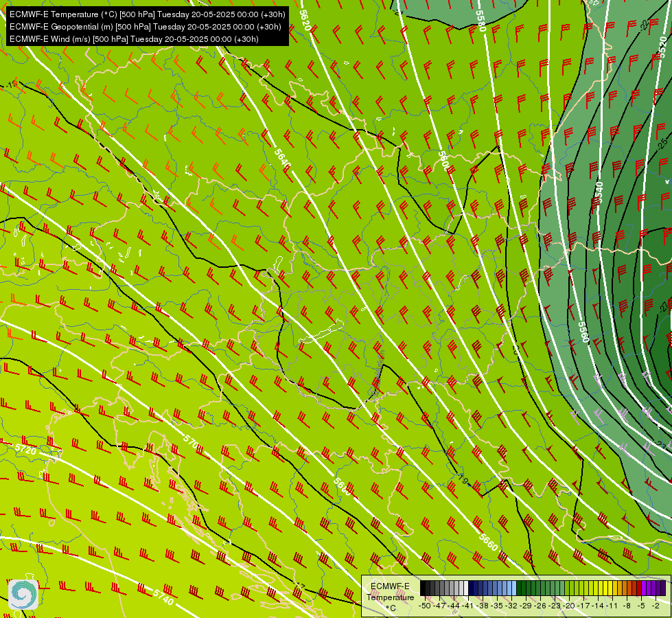The image size is (672, 618).
Task: Click the -2 legend value
Action: (657, 606)
